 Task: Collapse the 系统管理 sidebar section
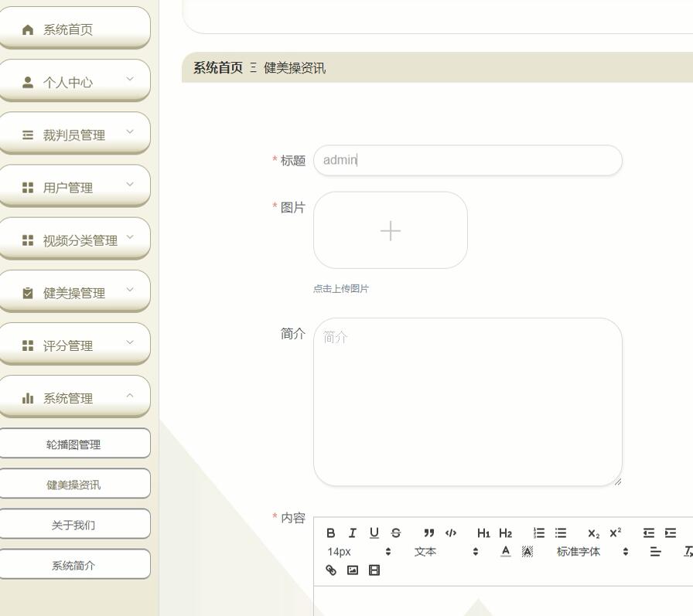pyautogui.click(x=75, y=397)
